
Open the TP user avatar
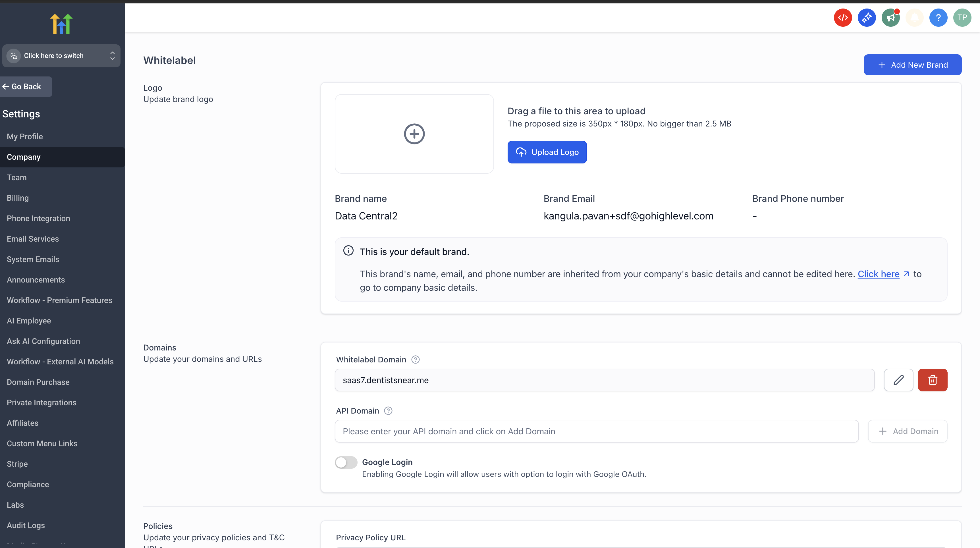(962, 18)
